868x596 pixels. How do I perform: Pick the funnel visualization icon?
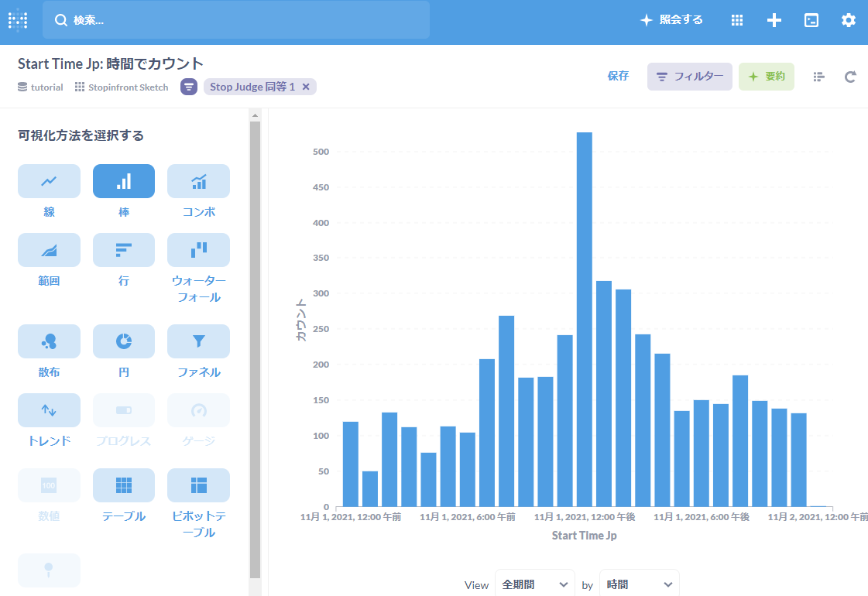[198, 341]
